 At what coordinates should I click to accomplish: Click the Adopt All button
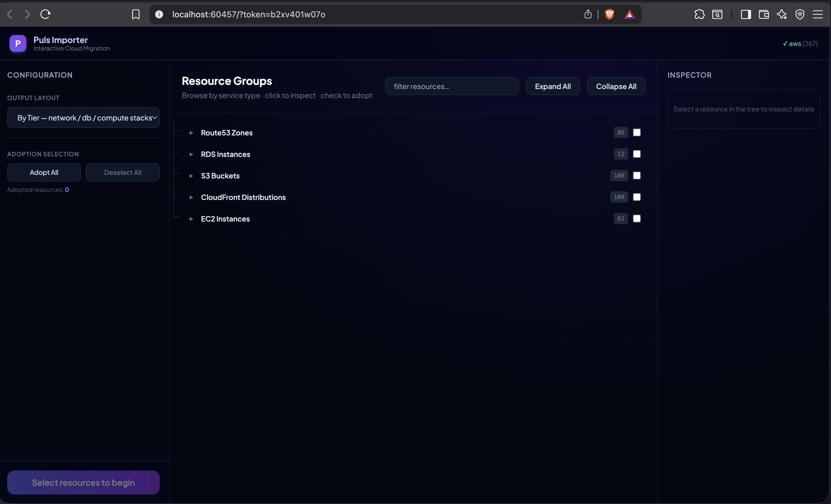pyautogui.click(x=44, y=172)
